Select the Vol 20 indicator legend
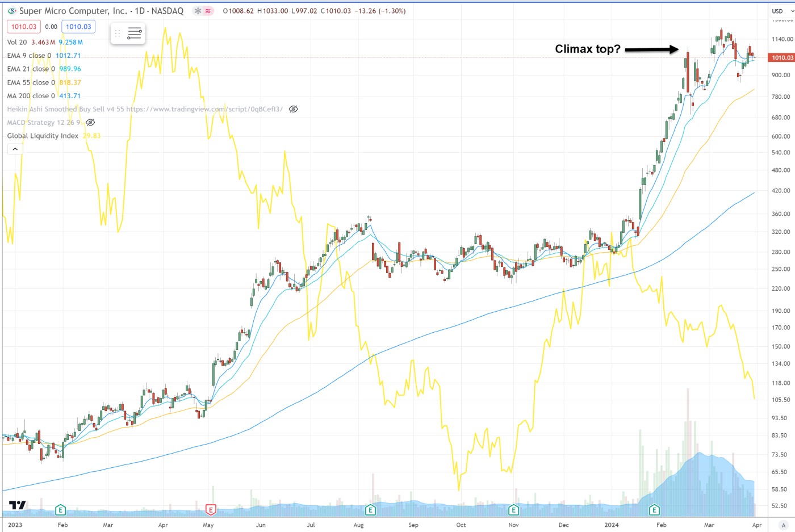This screenshot has height=532, width=795. 17,42
